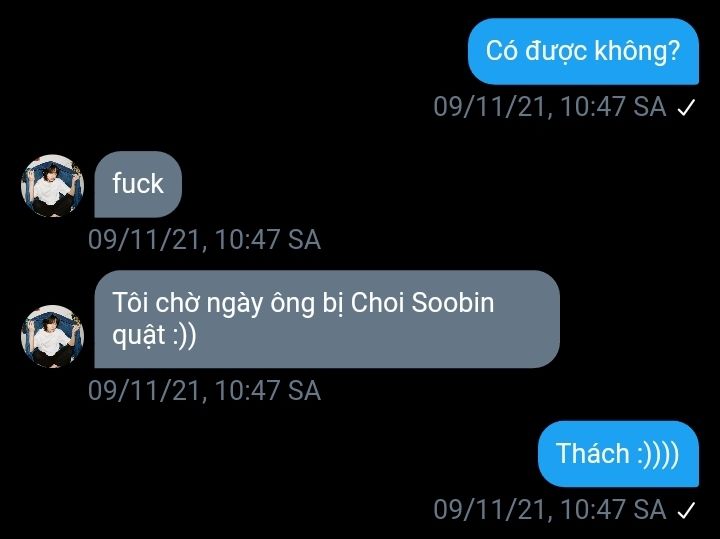Click timestamp below the Choi Soobin message
720x539 pixels.
204,391
